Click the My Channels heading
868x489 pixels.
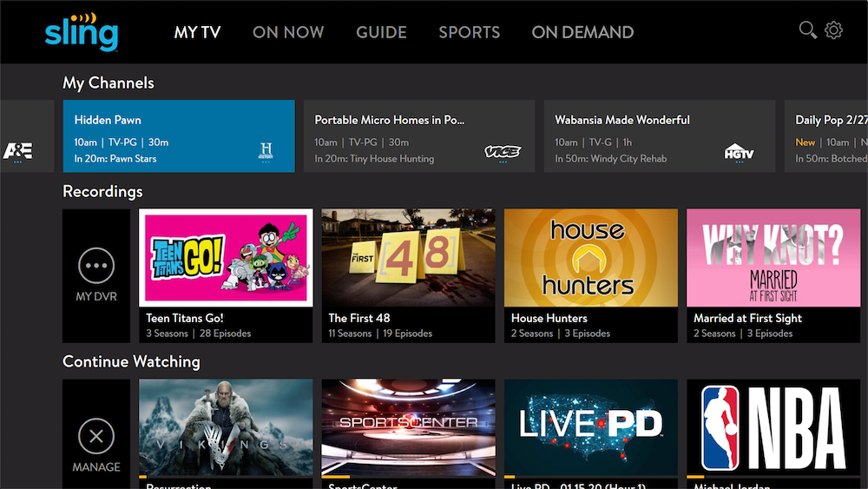point(108,83)
